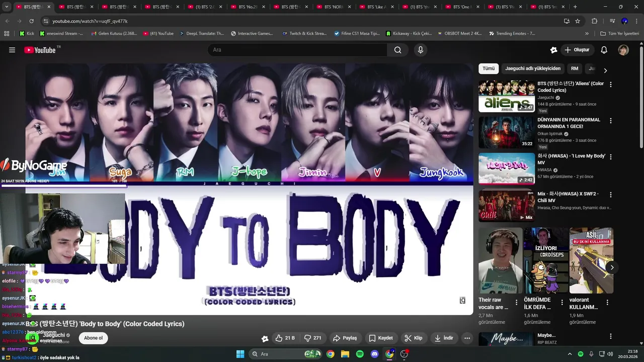Open Their raw vocals short thumbnail
The width and height of the screenshot is (644, 362).
pos(501,260)
